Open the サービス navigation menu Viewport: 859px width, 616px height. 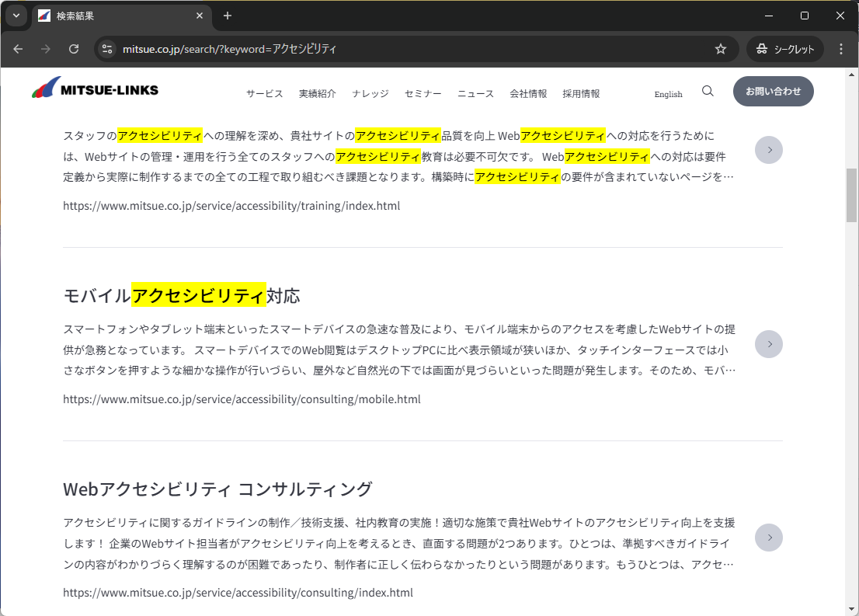pyautogui.click(x=265, y=94)
